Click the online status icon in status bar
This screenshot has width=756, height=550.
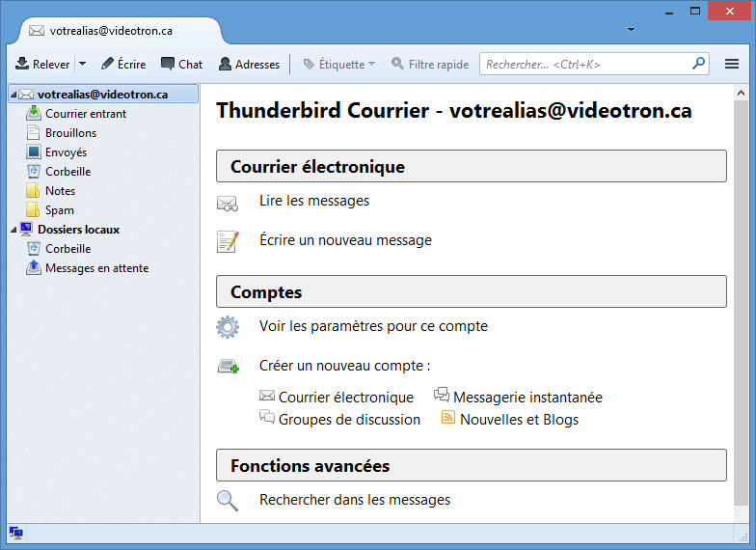15,533
